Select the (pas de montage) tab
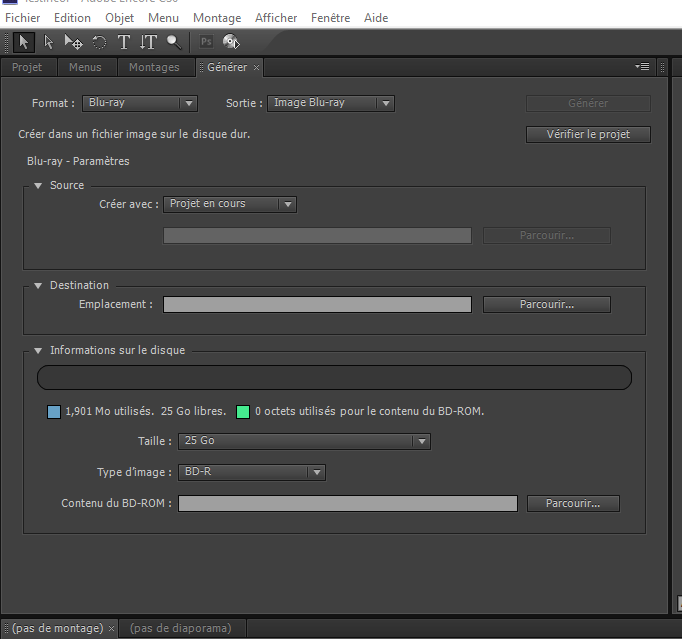This screenshot has width=682, height=639. point(57,628)
